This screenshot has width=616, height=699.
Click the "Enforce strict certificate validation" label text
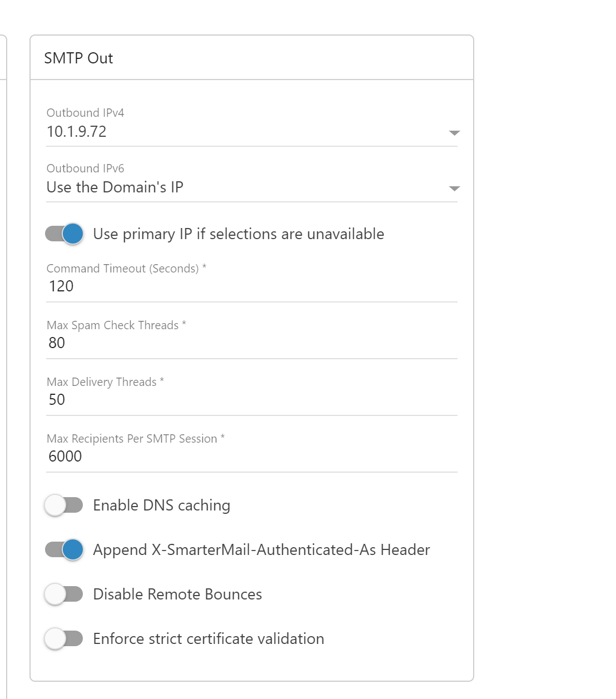pos(208,639)
